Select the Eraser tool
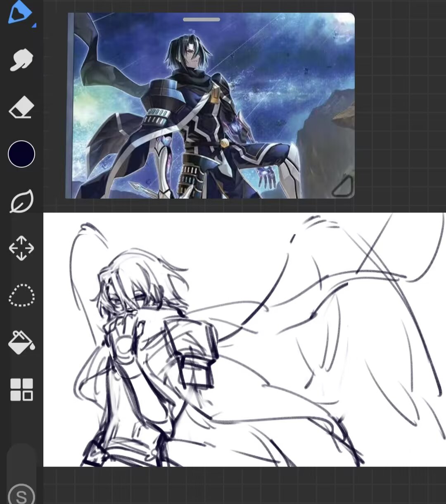The width and height of the screenshot is (446, 504). pos(21,107)
